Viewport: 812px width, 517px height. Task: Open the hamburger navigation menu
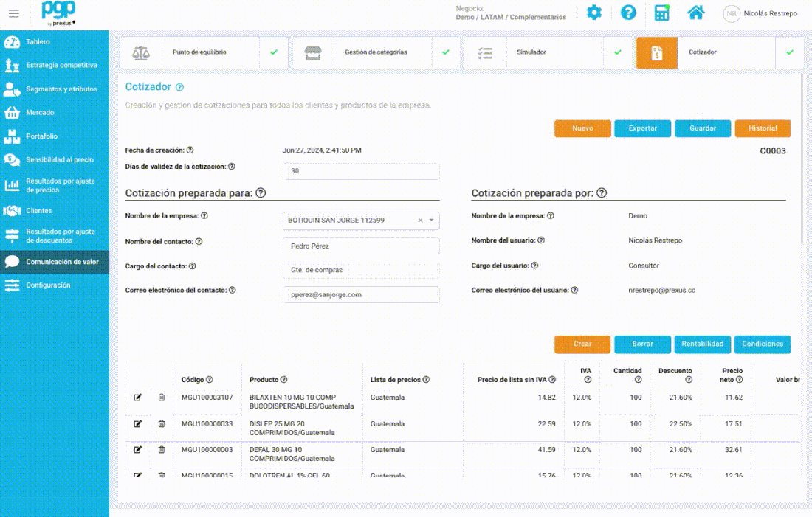click(x=15, y=12)
